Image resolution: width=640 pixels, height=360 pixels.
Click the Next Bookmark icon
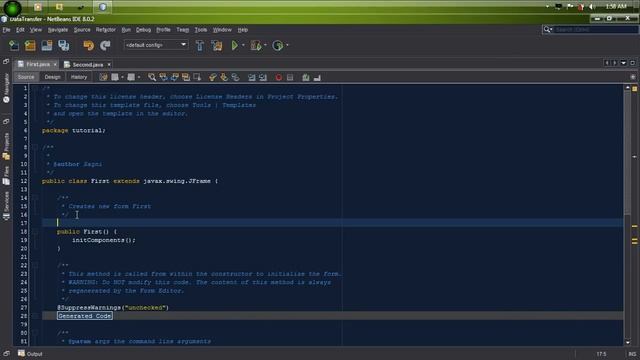224,77
